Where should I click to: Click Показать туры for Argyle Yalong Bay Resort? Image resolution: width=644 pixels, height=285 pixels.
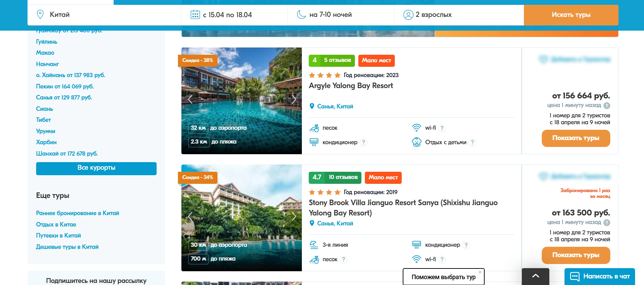576,138
